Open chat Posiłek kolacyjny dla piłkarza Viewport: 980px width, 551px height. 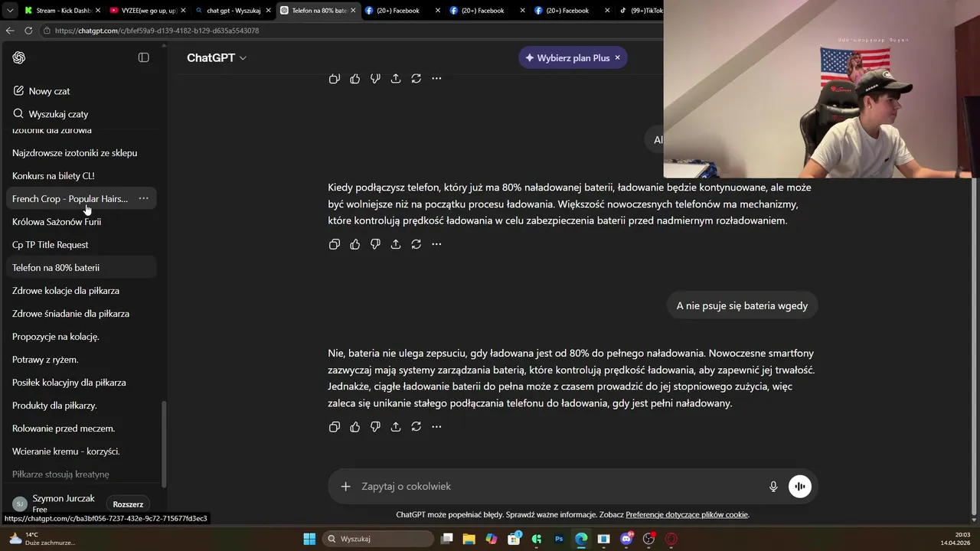(x=81, y=382)
